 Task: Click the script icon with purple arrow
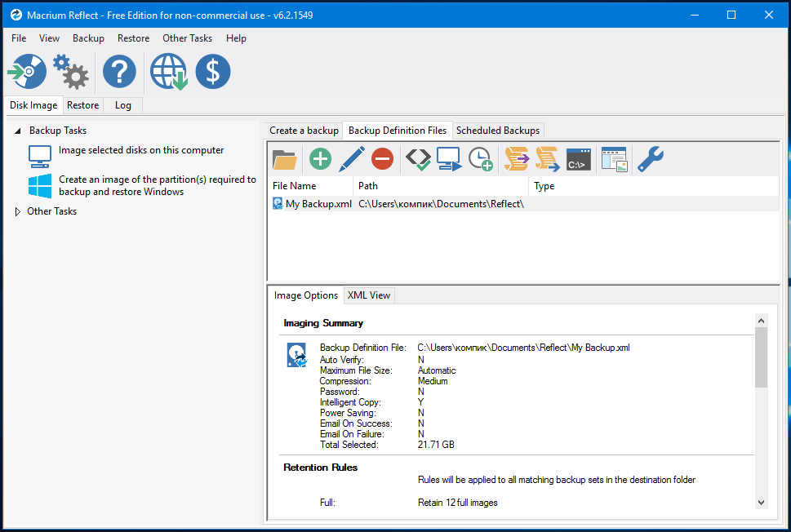(517, 159)
